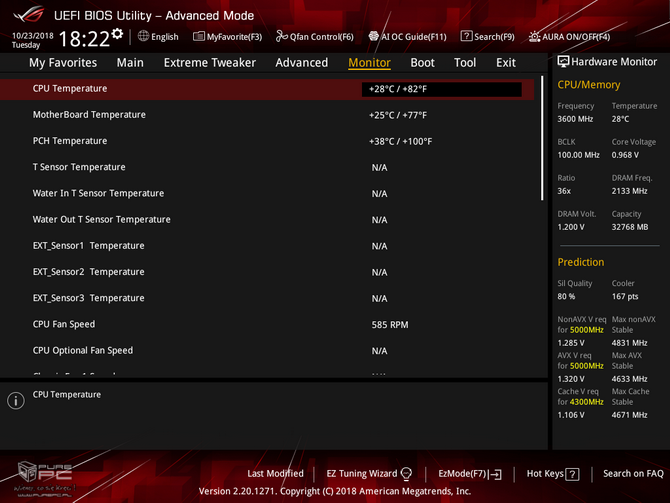Click the 1.200 V DRAM voltage value
Image resolution: width=670 pixels, height=503 pixels.
tap(570, 227)
